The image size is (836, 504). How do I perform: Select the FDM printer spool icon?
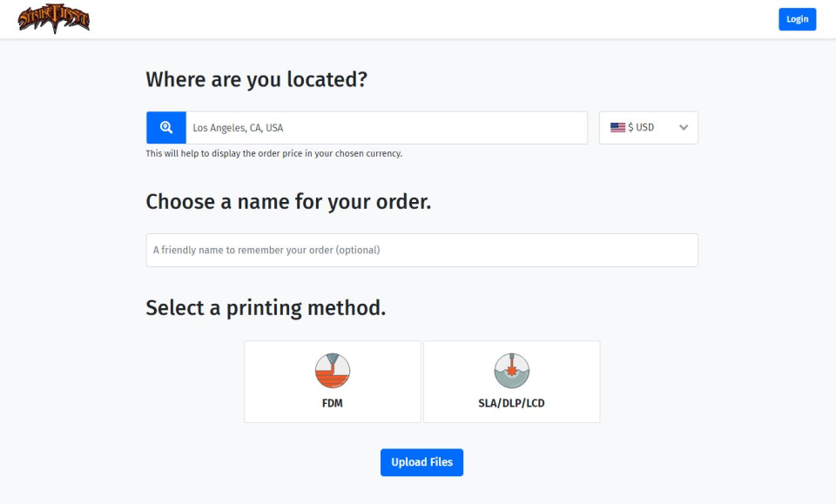pos(332,369)
